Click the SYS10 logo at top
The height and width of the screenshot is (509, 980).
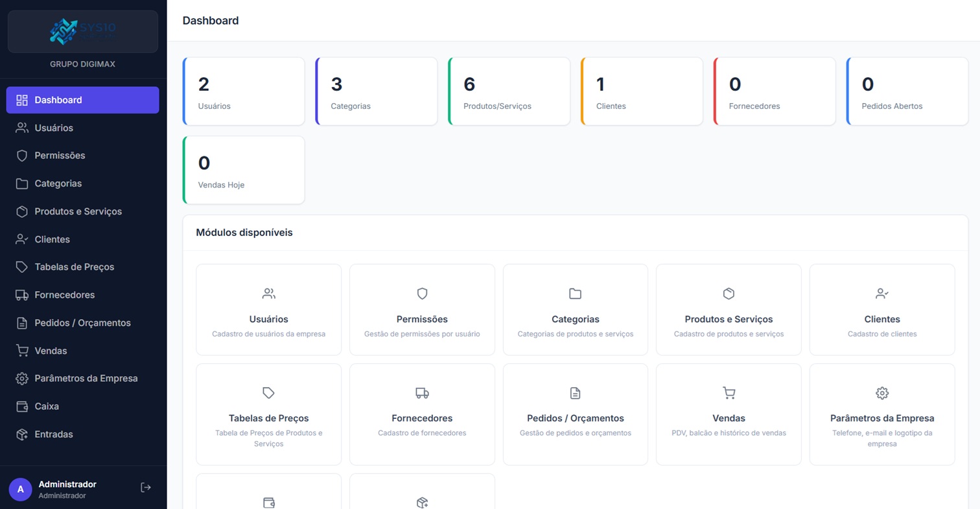pos(82,31)
